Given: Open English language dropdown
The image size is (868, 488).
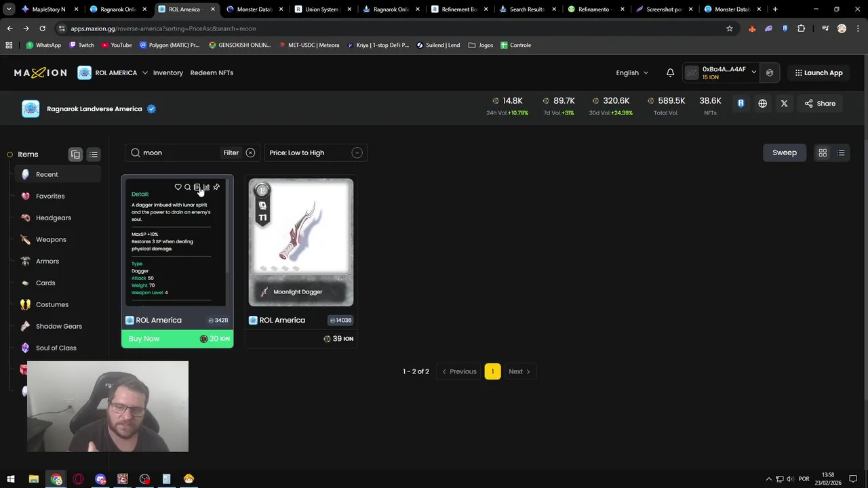Looking at the screenshot, I should coord(632,73).
